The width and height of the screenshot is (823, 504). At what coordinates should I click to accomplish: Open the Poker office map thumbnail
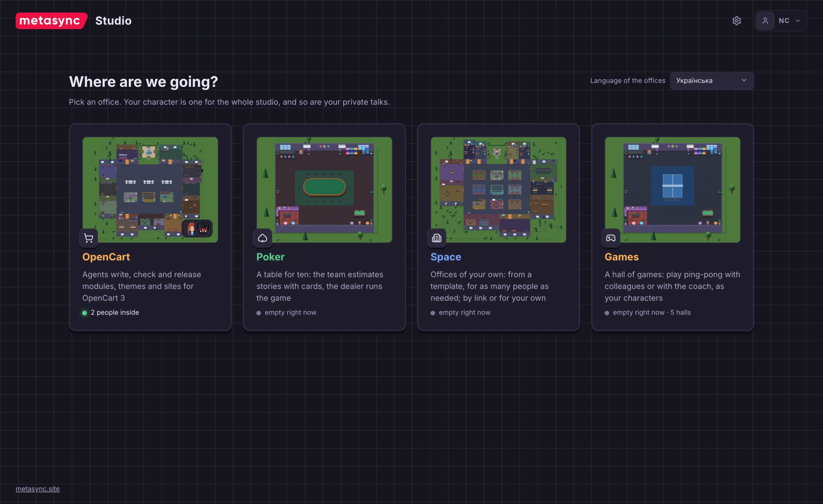pyautogui.click(x=324, y=190)
